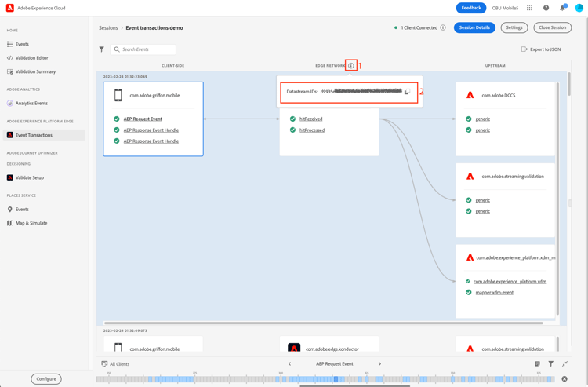Open first AEP Response Event Handle link

[x=151, y=130]
